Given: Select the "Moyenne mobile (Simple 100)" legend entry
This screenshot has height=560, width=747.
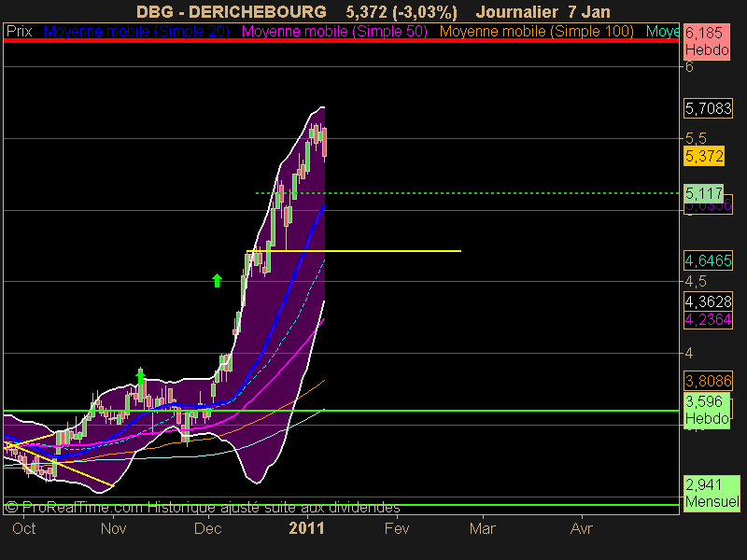Looking at the screenshot, I should coord(536,32).
